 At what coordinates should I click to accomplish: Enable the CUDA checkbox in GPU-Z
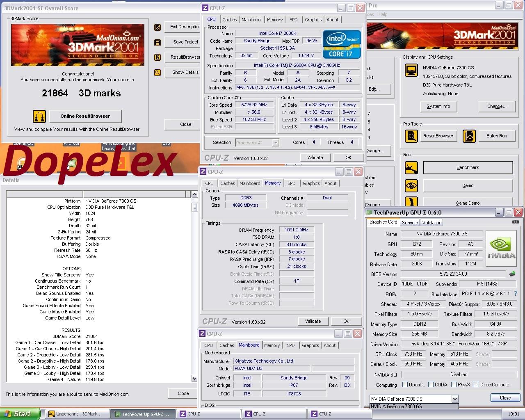431,385
